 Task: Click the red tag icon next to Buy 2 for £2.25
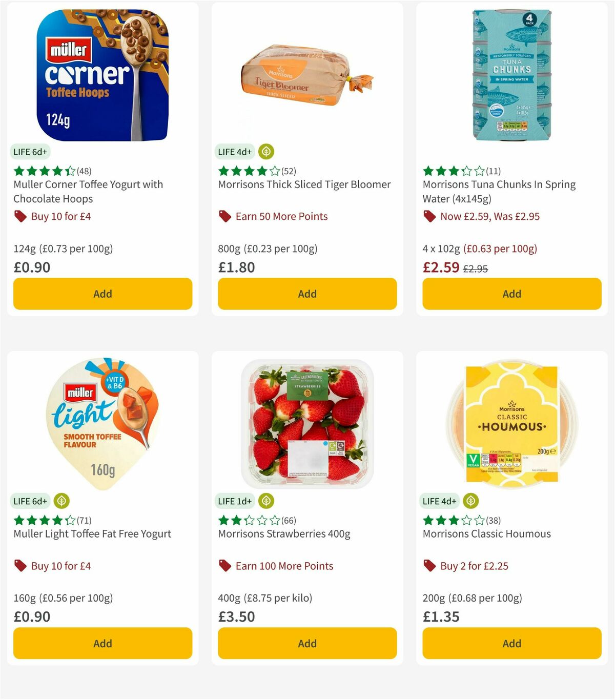point(429,566)
